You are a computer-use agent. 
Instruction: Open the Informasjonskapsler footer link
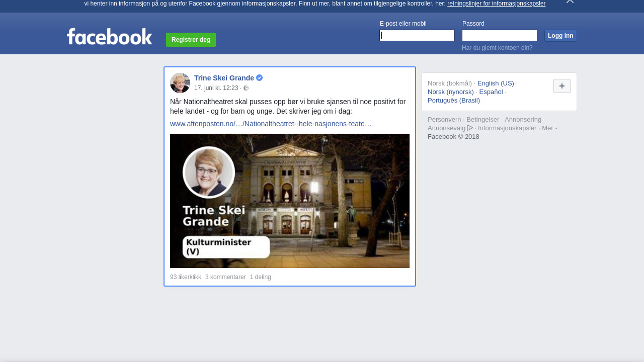pos(507,128)
